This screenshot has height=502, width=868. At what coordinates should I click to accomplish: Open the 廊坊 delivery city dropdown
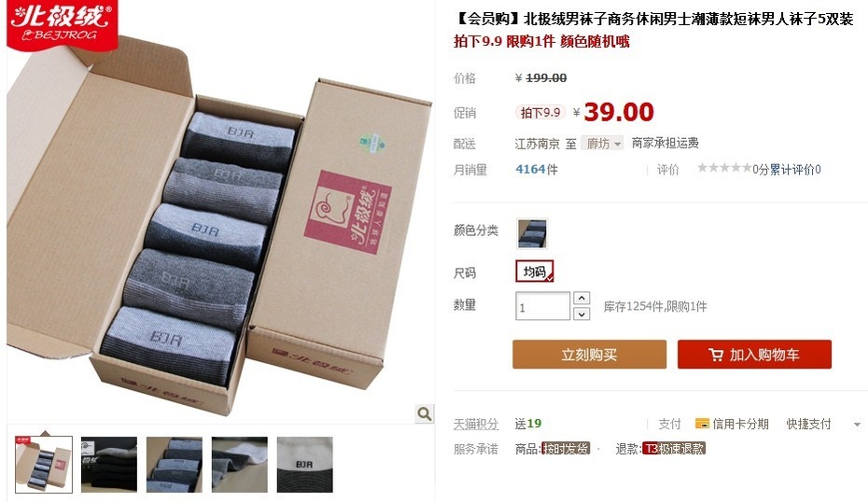pyautogui.click(x=602, y=144)
